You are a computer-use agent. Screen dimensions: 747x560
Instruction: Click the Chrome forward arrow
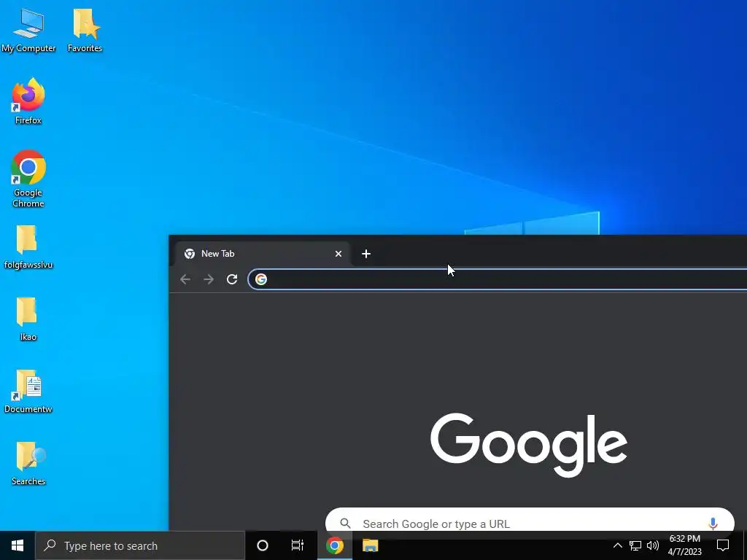(209, 279)
